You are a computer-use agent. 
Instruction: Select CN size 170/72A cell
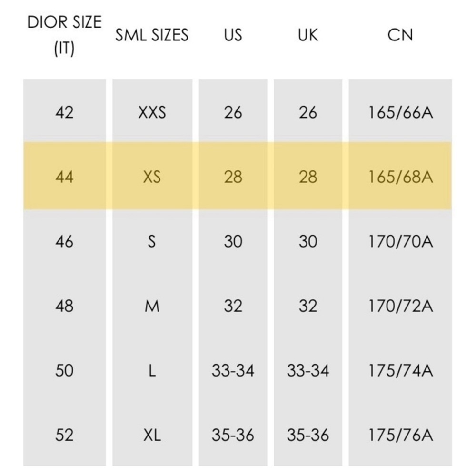(400, 306)
